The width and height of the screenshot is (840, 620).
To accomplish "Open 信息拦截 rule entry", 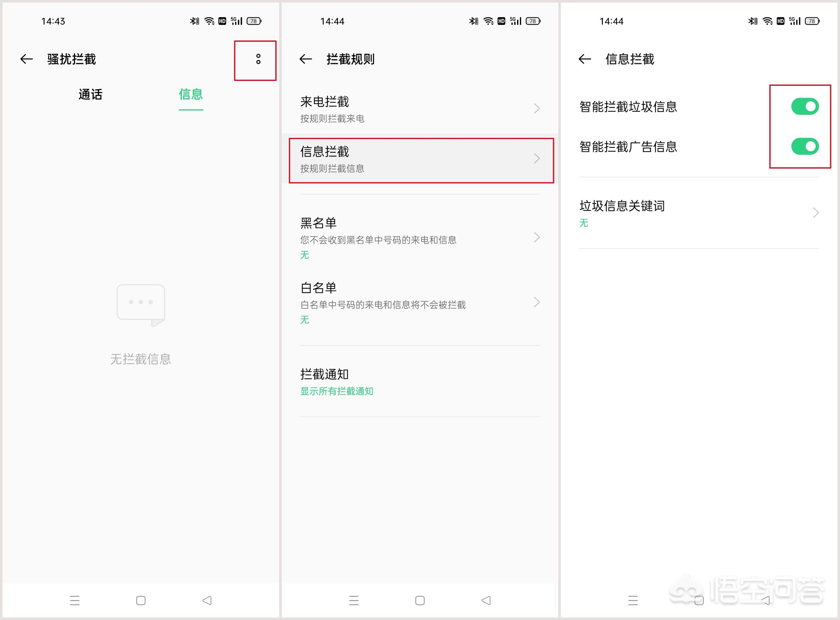I will pos(420,159).
